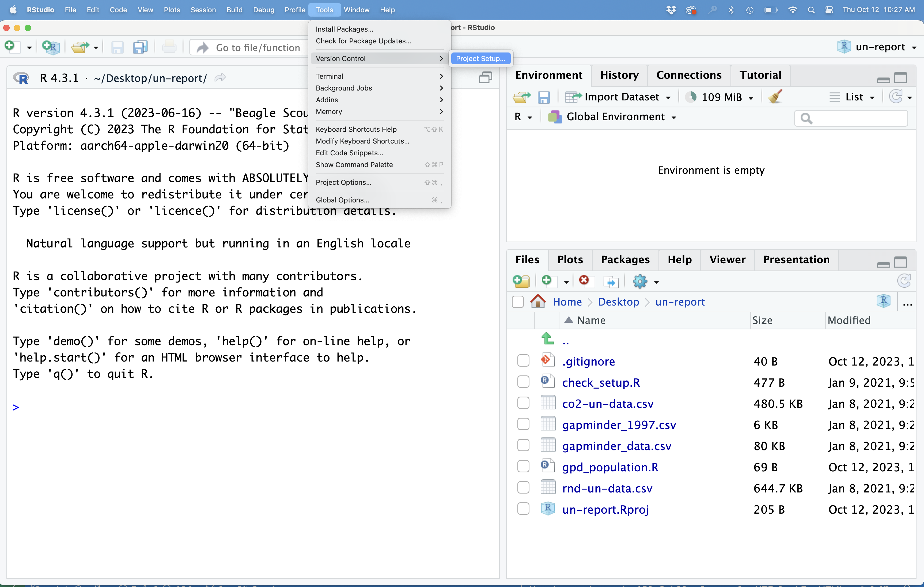The image size is (924, 587).
Task: Click the Desktop breadcrumb link
Action: coord(618,302)
